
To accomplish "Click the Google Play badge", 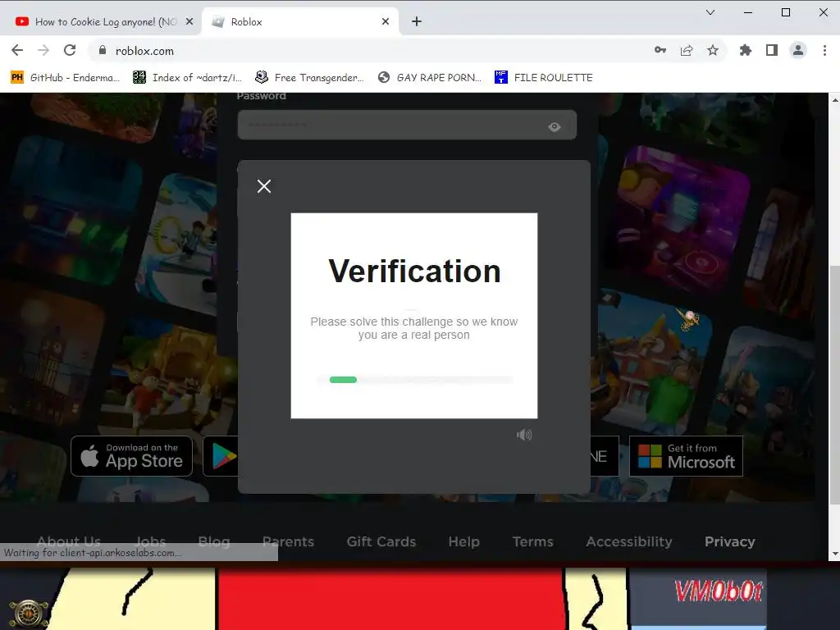I will [x=221, y=456].
